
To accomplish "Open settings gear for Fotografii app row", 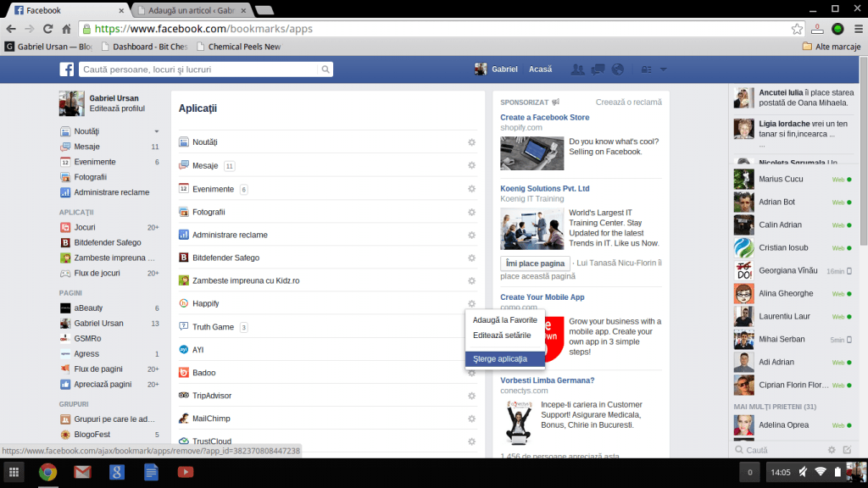I will (x=471, y=212).
